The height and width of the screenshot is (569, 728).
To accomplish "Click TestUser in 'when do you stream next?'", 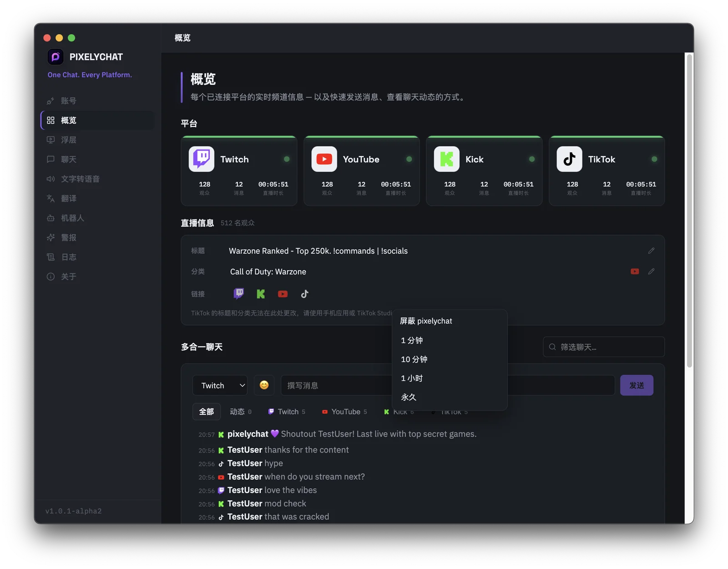I will (x=245, y=477).
